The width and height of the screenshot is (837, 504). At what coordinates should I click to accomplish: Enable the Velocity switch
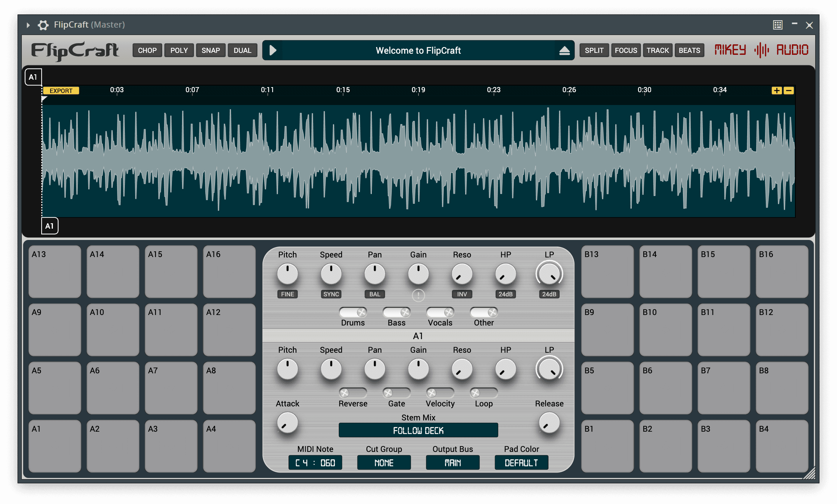pyautogui.click(x=440, y=393)
